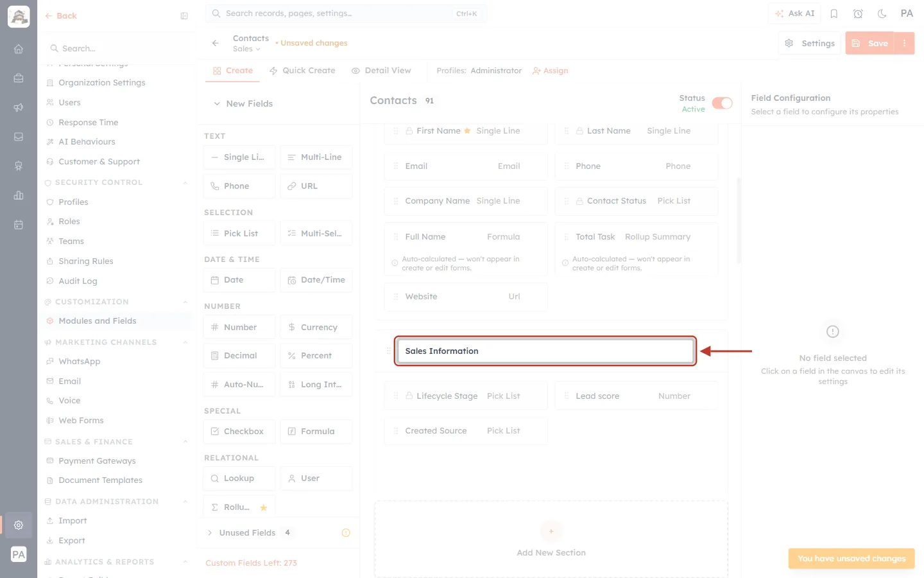Open the alarm clock reminders icon

coord(858,13)
